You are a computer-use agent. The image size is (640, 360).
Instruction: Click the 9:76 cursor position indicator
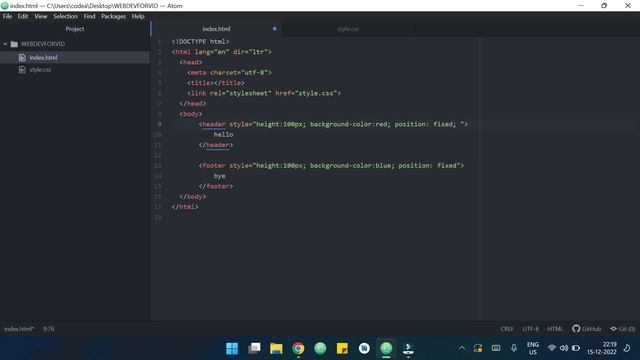(49, 329)
